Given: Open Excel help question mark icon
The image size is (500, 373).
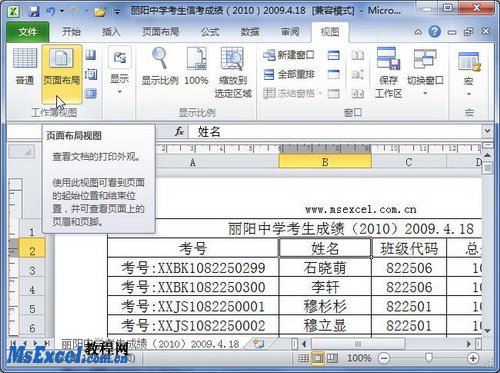Looking at the screenshot, I should 434,32.
